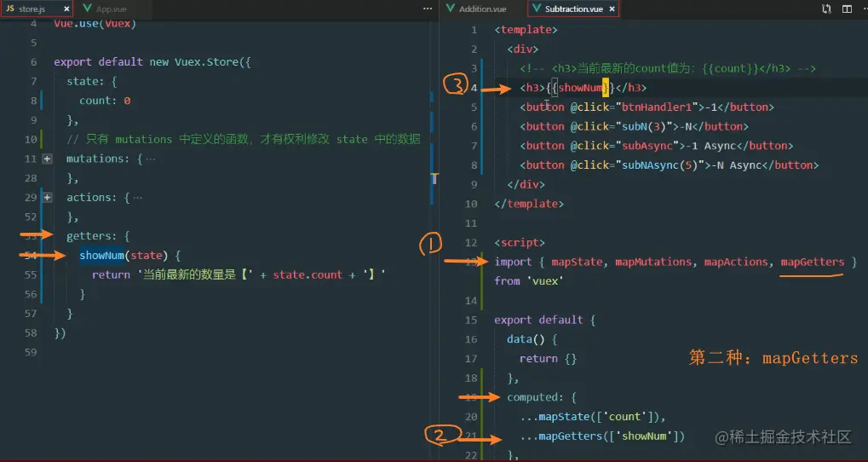Click "...mapGetters(['showNum'])" on line 21

(602, 436)
